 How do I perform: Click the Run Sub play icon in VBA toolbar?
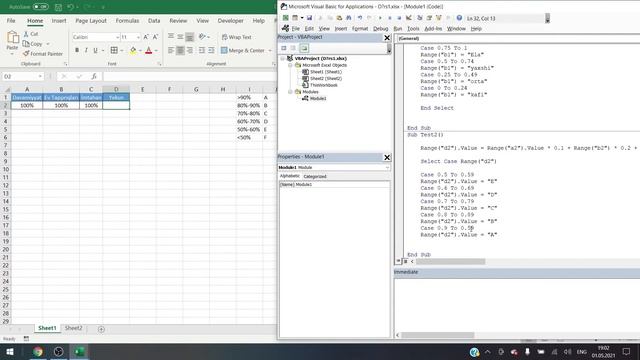pyautogui.click(x=380, y=18)
